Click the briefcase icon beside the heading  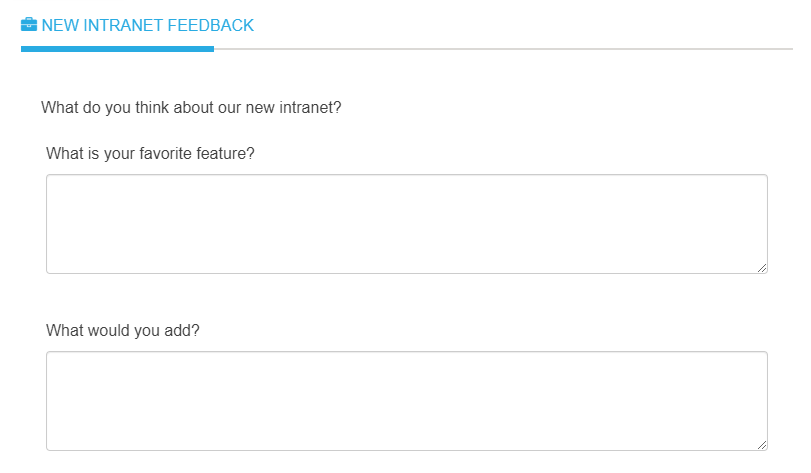coord(29,25)
